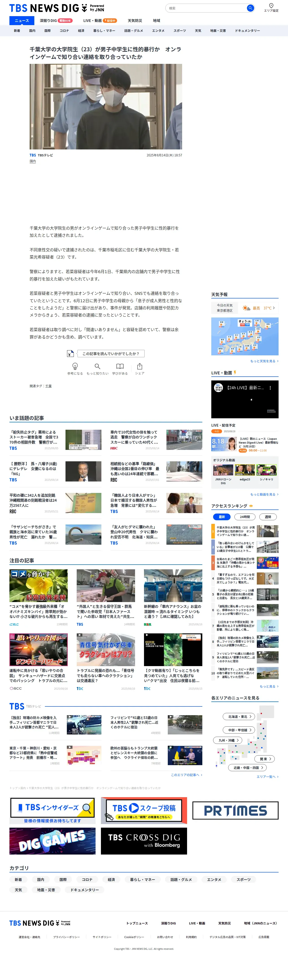
Task: Open the エリア一覧へ link
Action: coord(267,777)
